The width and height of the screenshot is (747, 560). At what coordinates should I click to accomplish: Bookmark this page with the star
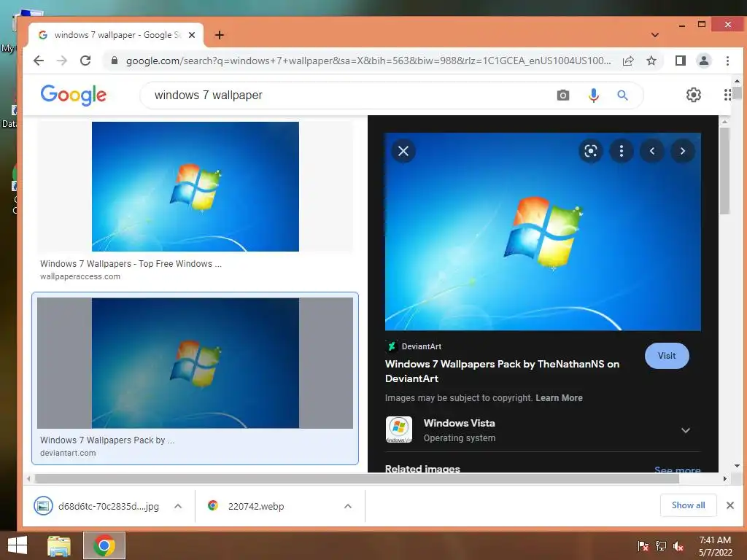[x=651, y=61]
